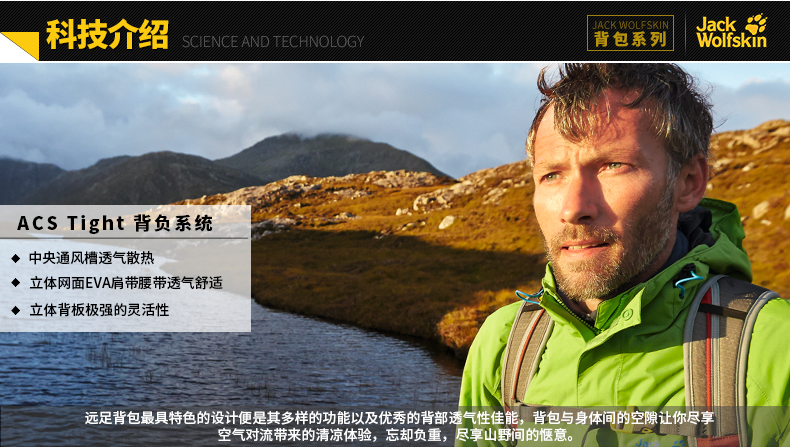Image resolution: width=790 pixels, height=447 pixels.
Task: Click the SCIENCE AND TECHNOLOGY subtitle
Action: pyautogui.click(x=273, y=41)
